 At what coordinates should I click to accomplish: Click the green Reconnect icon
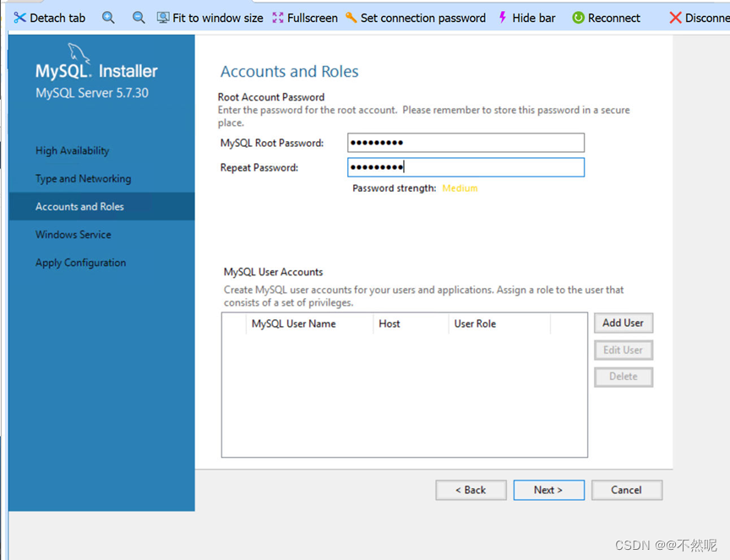tap(578, 18)
